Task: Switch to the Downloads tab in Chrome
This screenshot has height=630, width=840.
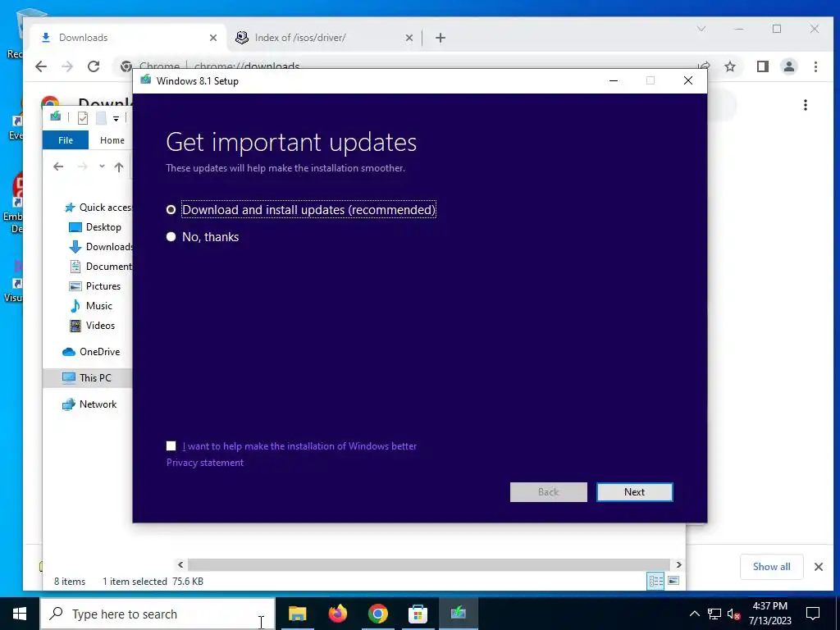Action: [126, 38]
